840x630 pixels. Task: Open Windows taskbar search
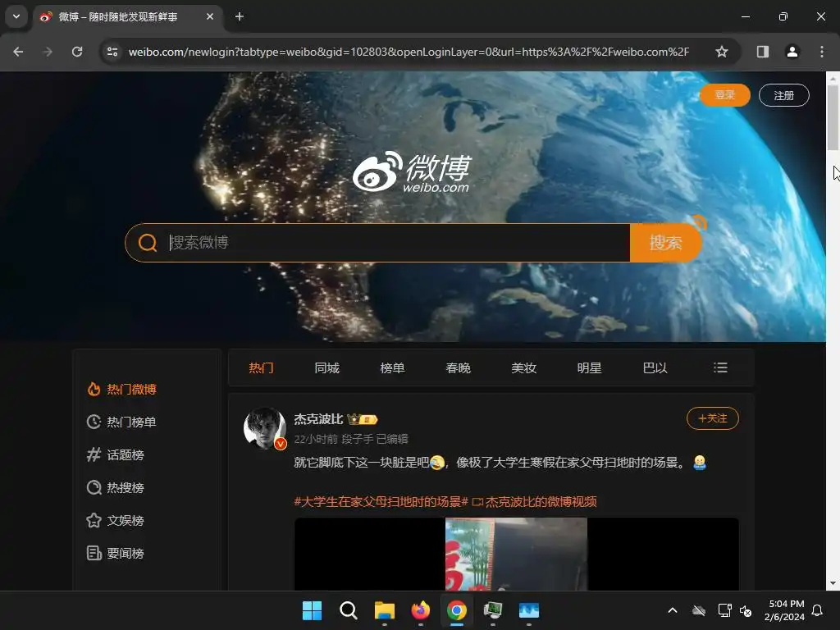tap(348, 610)
